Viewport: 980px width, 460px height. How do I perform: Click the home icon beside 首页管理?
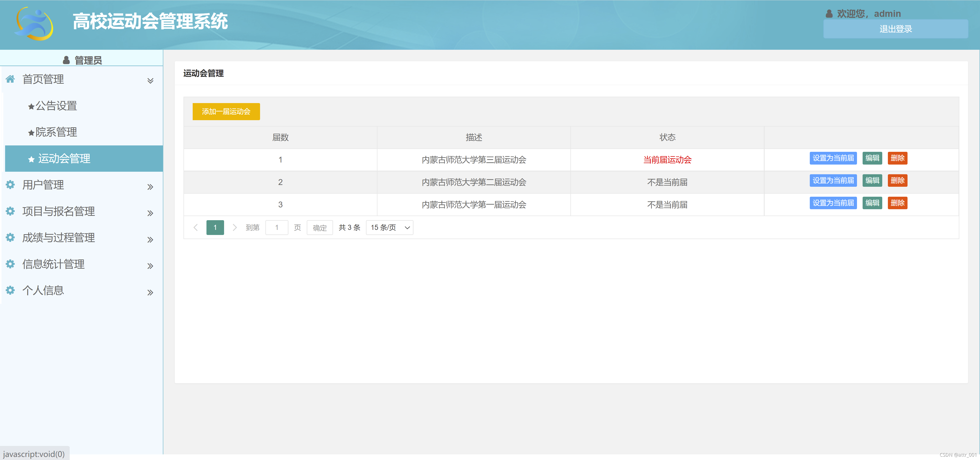pyautogui.click(x=10, y=79)
